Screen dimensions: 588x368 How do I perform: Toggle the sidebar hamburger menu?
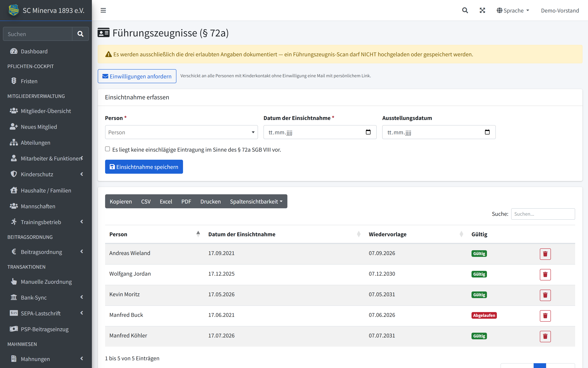click(103, 10)
